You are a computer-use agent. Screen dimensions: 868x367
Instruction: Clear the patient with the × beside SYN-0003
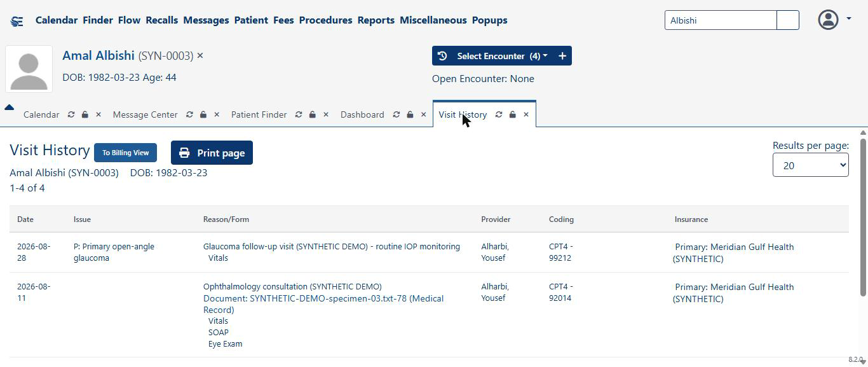pos(200,56)
